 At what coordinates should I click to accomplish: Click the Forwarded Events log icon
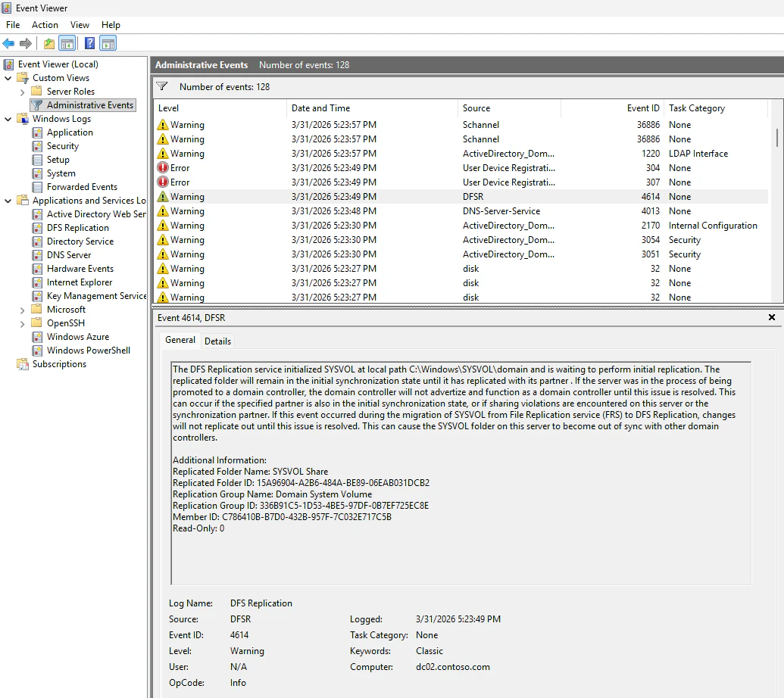pos(37,187)
